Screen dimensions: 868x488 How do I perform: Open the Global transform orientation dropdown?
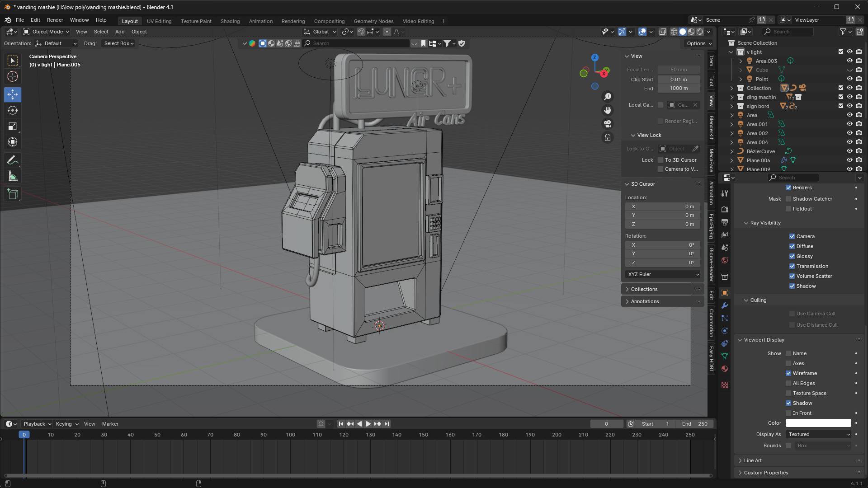[320, 32]
